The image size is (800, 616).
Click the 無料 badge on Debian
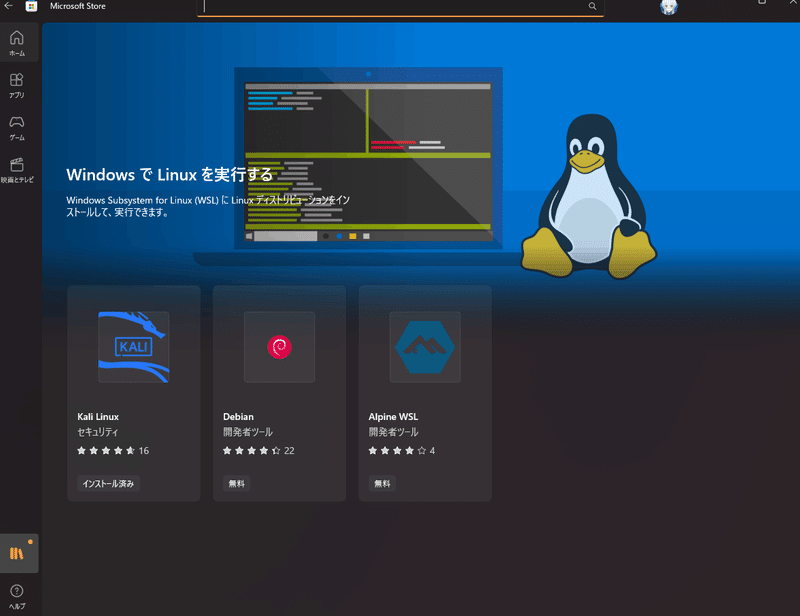click(236, 483)
